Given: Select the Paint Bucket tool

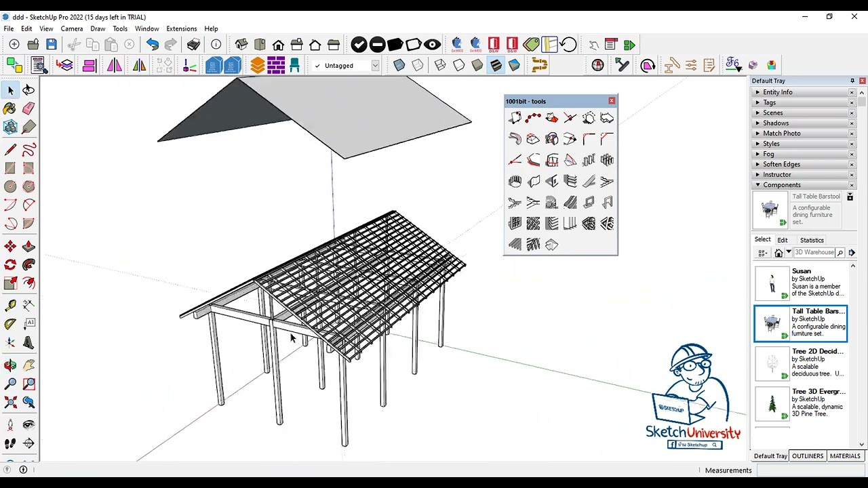Looking at the screenshot, I should coord(10,108).
